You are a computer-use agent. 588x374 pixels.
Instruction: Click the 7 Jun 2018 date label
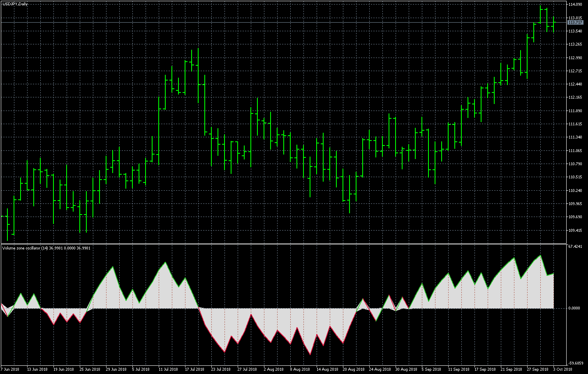[10, 369]
